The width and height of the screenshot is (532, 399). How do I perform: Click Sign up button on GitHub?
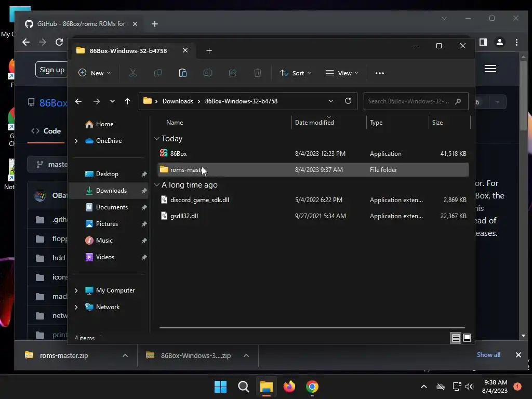tap(51, 70)
